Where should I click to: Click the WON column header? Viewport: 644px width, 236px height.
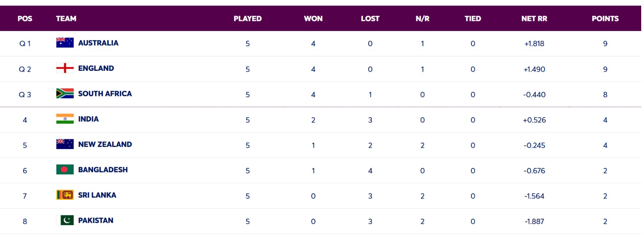click(x=313, y=19)
